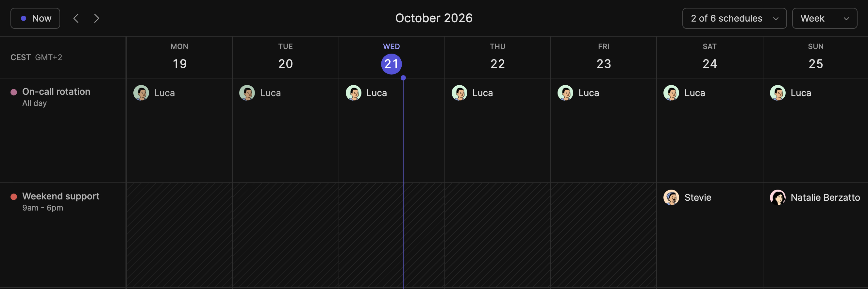Image resolution: width=868 pixels, height=289 pixels.
Task: Go to the next week arrow
Action: tap(96, 18)
